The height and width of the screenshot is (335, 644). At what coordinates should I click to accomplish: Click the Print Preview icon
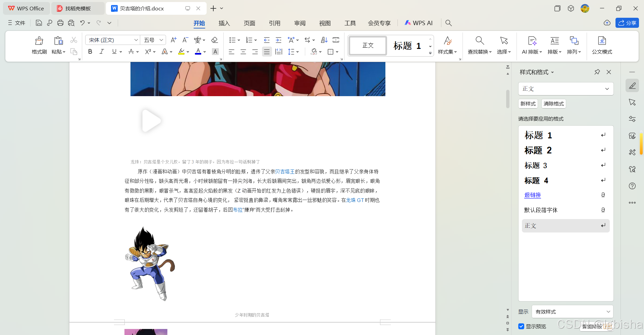pyautogui.click(x=71, y=23)
